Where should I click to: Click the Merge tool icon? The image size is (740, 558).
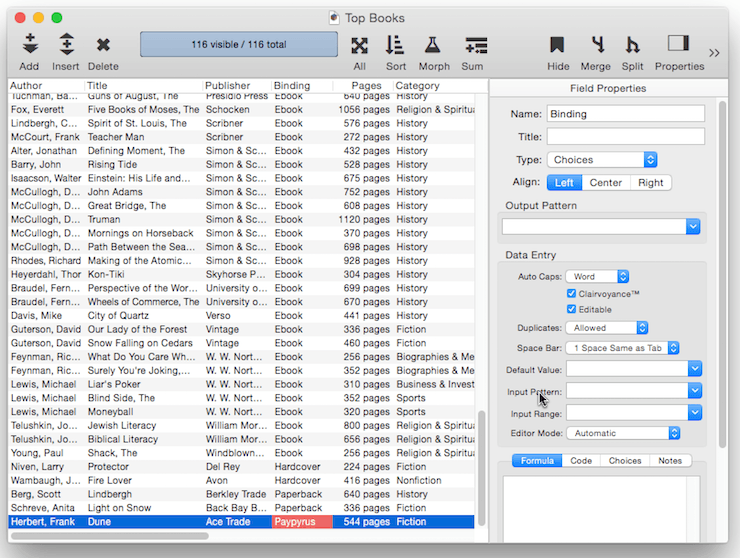point(597,45)
